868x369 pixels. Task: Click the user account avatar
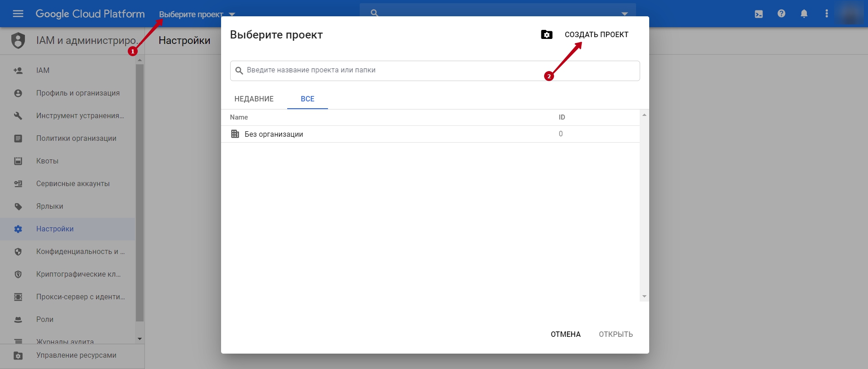pos(850,14)
